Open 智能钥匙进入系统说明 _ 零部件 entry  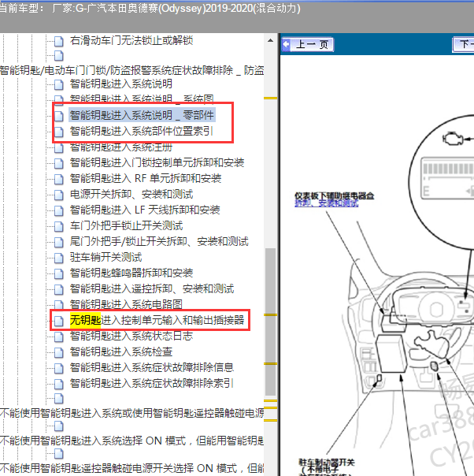point(142,115)
